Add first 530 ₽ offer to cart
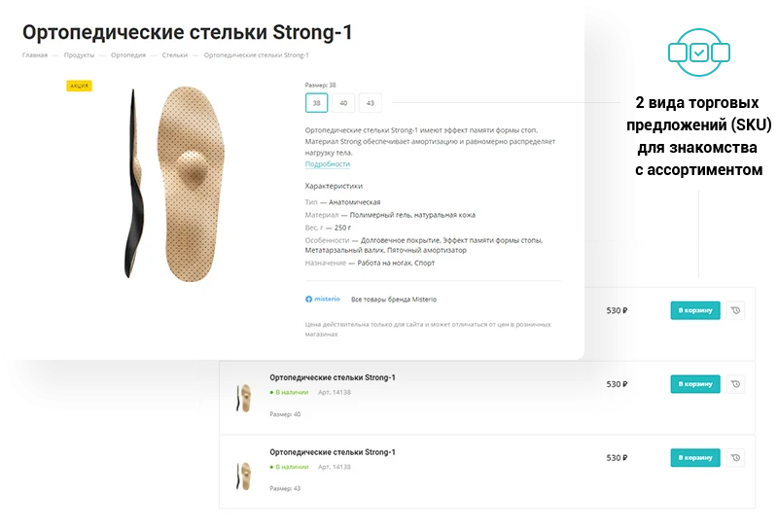This screenshot has height=532, width=778. point(695,310)
